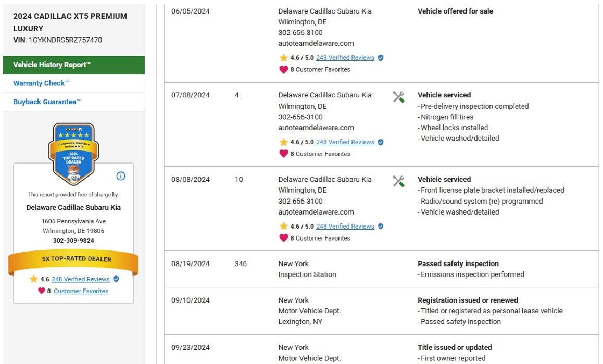This screenshot has width=603, height=364.
Task: Click the service wrench icon for 07/08/2024
Action: point(398,97)
